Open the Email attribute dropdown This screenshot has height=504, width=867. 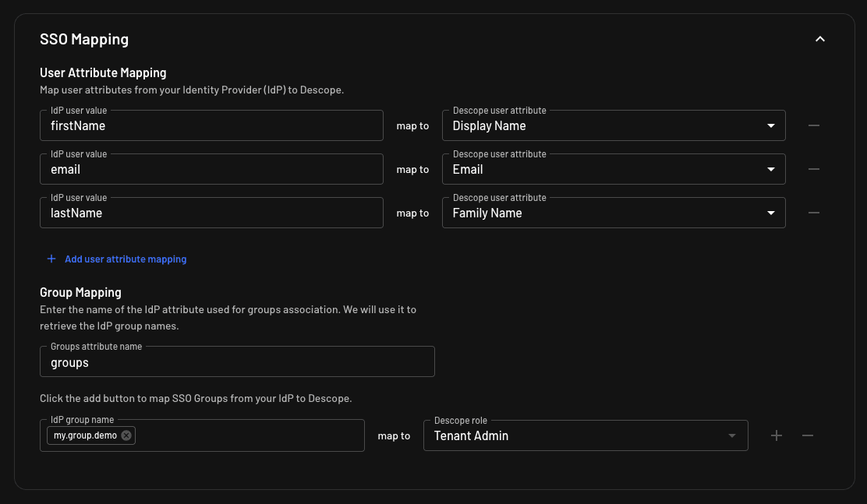tap(770, 169)
